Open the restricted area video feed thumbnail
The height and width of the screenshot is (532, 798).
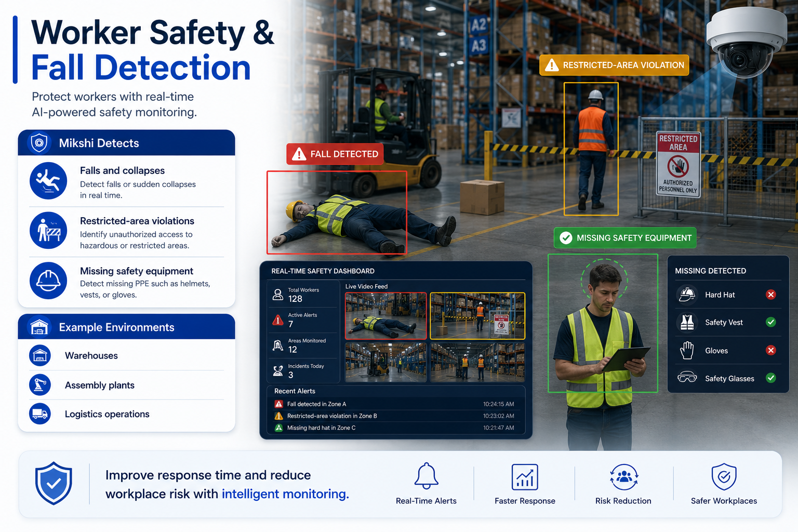point(477,316)
